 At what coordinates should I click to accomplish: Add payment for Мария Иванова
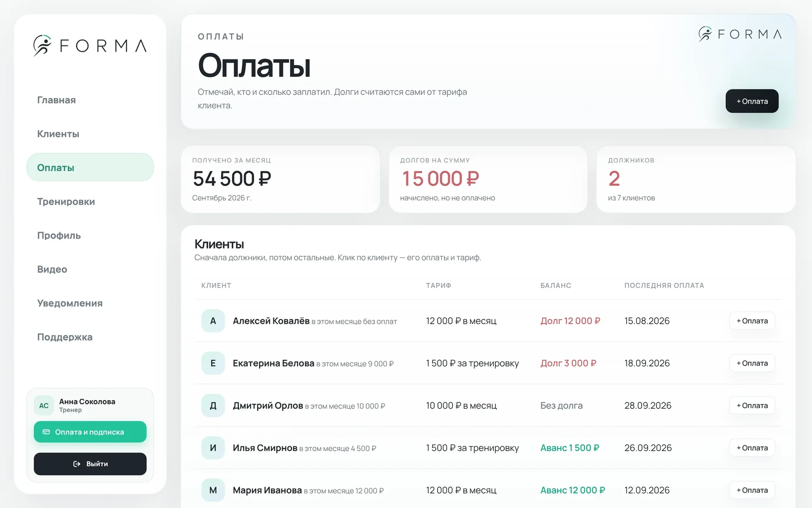752,490
